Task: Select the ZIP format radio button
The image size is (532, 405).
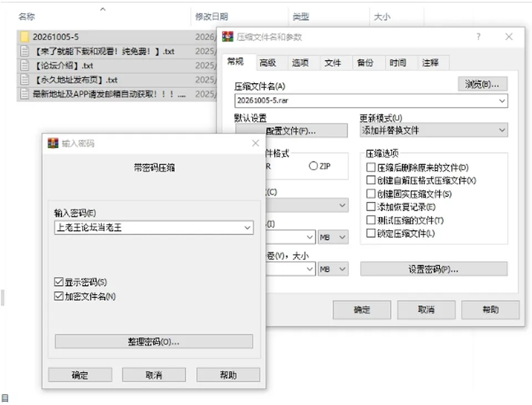Action: (313, 166)
